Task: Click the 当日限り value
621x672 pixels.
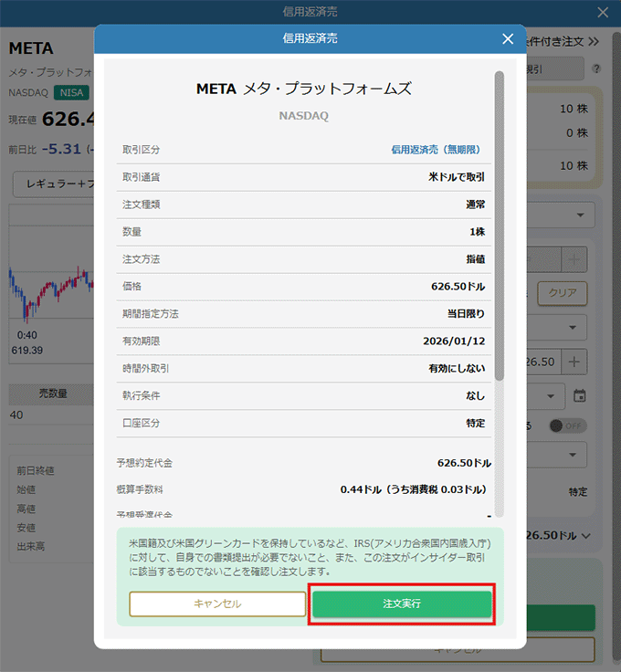Action: pyautogui.click(x=466, y=314)
